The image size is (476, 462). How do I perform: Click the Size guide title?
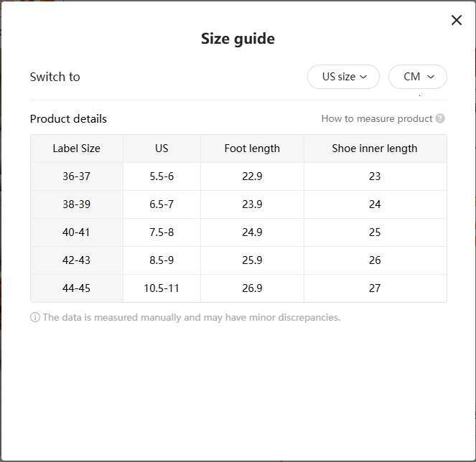coord(238,39)
